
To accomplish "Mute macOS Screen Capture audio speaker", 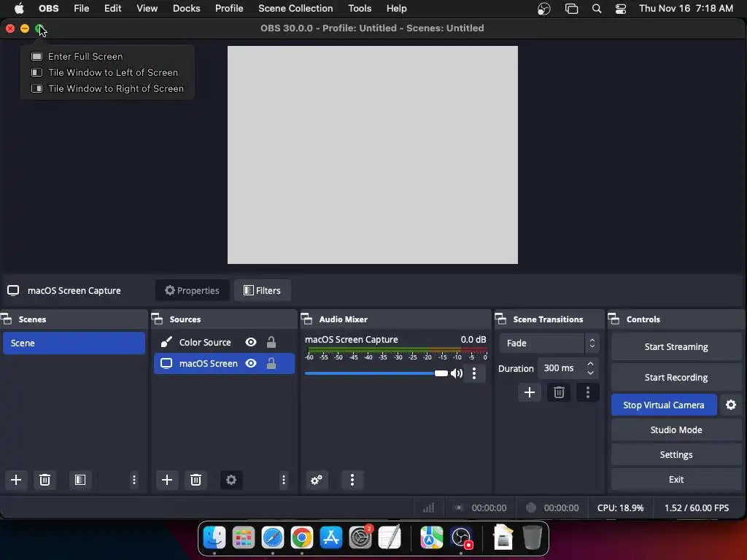I will 457,373.
